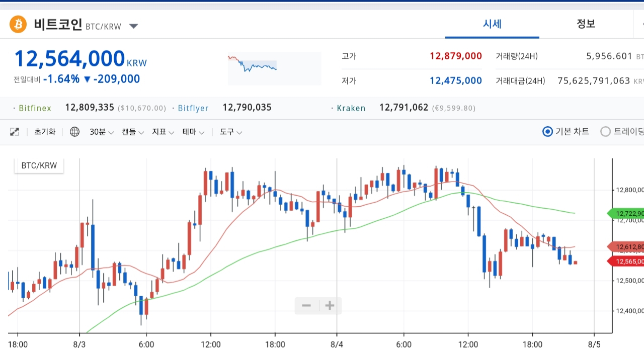Zoom out chart with minus button

[x=306, y=305]
